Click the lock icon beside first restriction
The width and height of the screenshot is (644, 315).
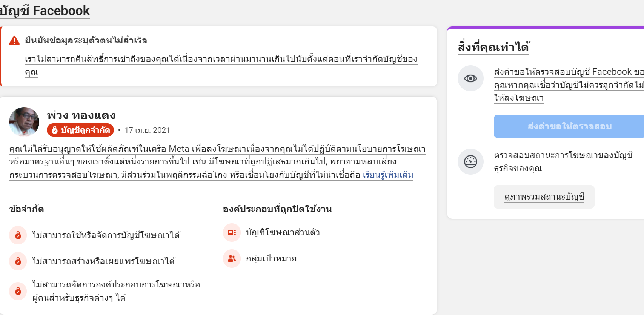(18, 235)
